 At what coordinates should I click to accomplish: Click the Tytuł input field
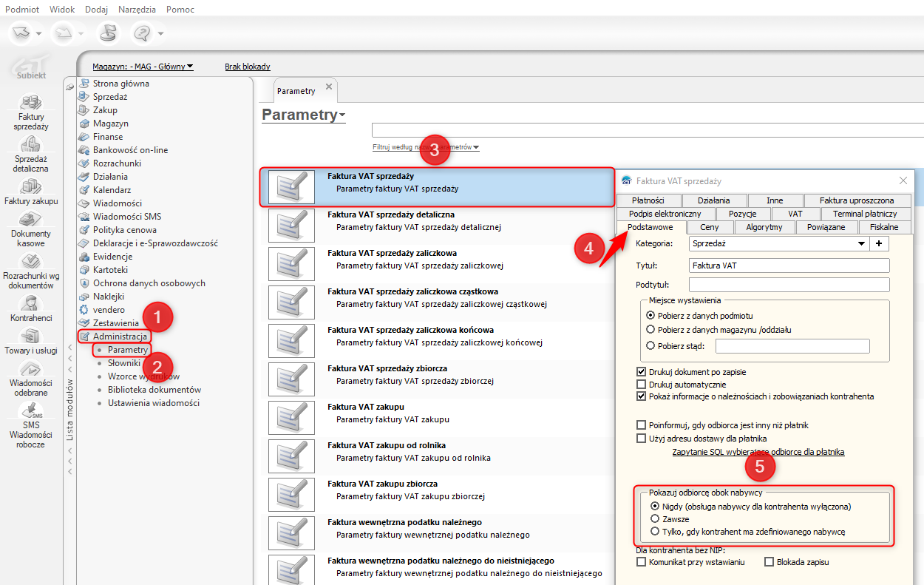pyautogui.click(x=789, y=266)
